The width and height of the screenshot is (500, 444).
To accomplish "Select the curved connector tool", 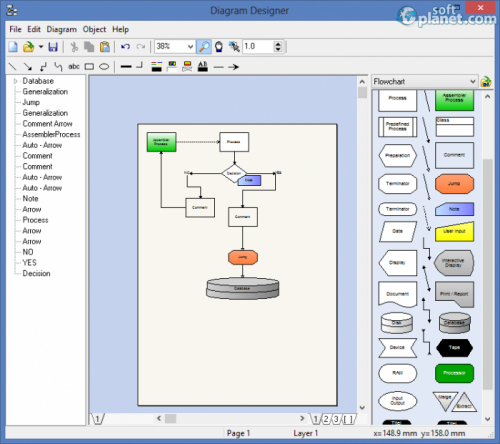I will pyautogui.click(x=58, y=67).
